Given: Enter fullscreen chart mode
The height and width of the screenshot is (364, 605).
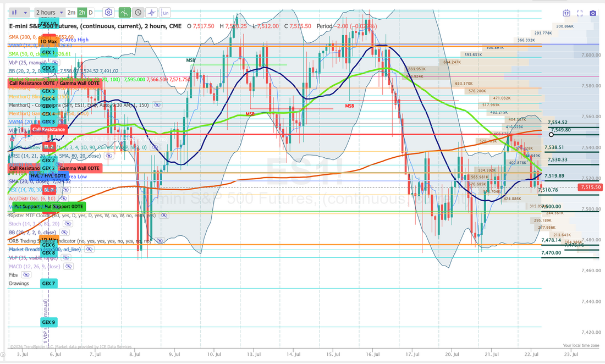Looking at the screenshot, I should click(x=580, y=13).
